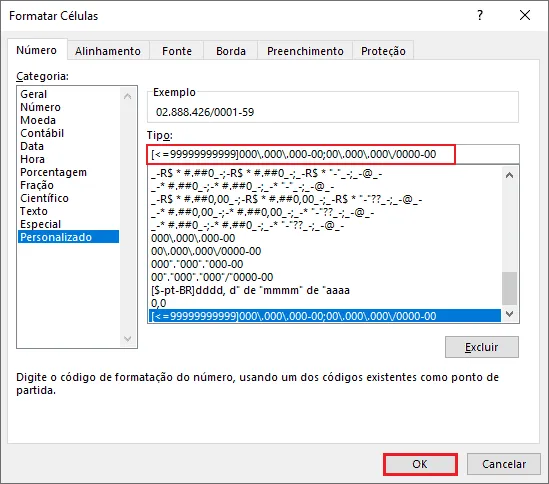Switch to the Alinhamento tab
549x484 pixels.
[108, 51]
